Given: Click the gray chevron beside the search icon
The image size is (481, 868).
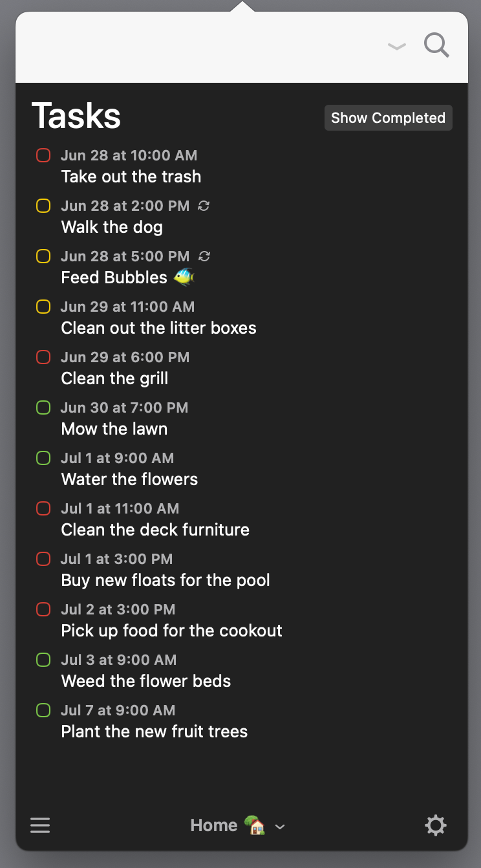Looking at the screenshot, I should pos(396,47).
